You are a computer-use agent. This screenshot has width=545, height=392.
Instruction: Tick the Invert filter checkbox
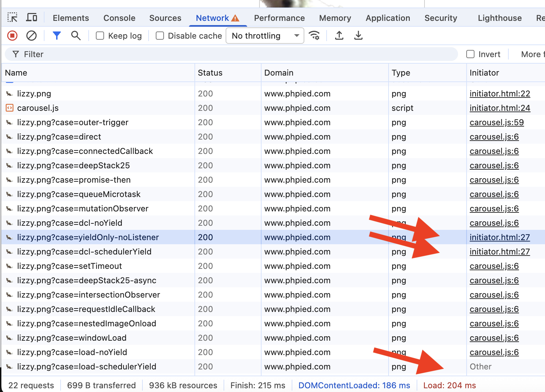[x=470, y=54]
